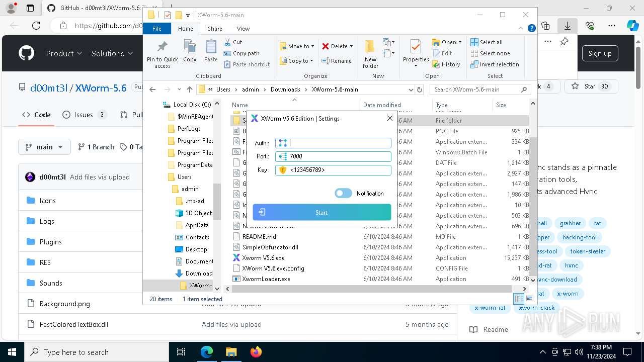Click the Search XWorm-5.6-main box
This screenshot has width=644, height=362.
480,89
